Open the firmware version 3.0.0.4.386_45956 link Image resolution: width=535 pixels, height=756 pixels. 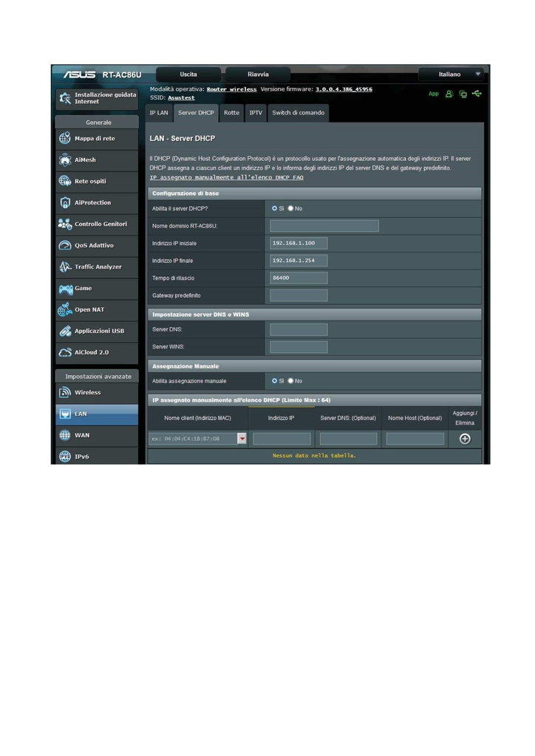pos(344,89)
